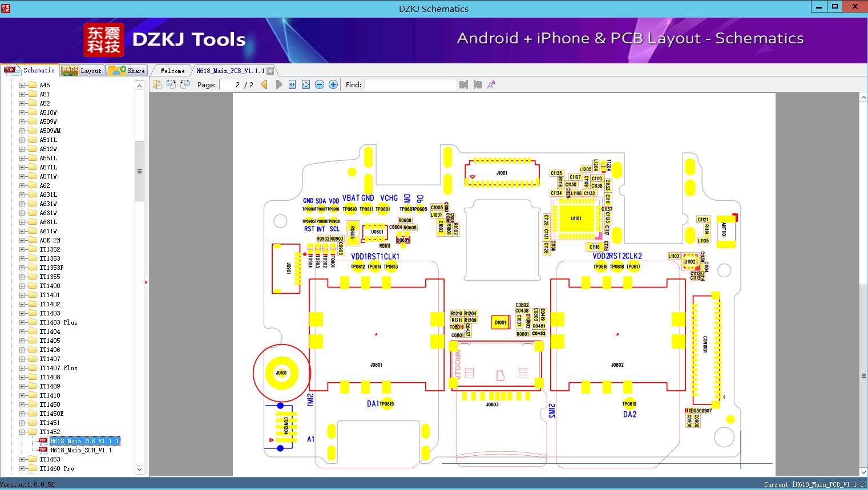Image resolution: width=868 pixels, height=490 pixels.
Task: Zoom out with the minus icon
Action: [320, 84]
